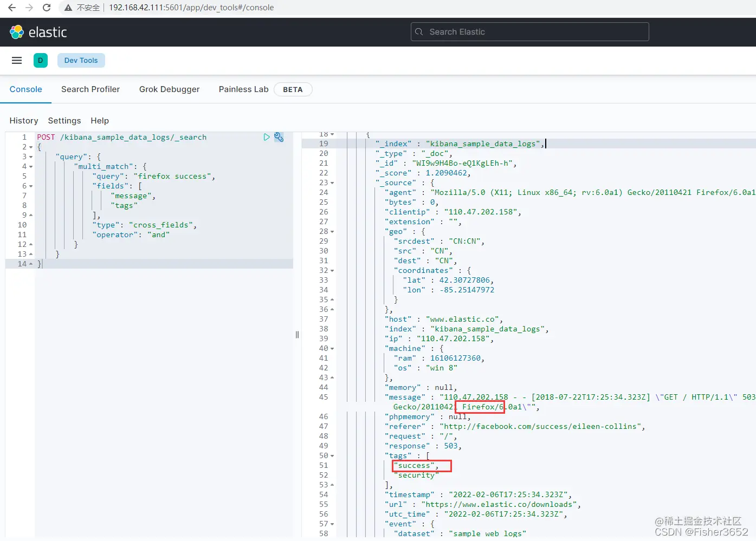Collapse the tags fold at output line 50

pos(332,456)
